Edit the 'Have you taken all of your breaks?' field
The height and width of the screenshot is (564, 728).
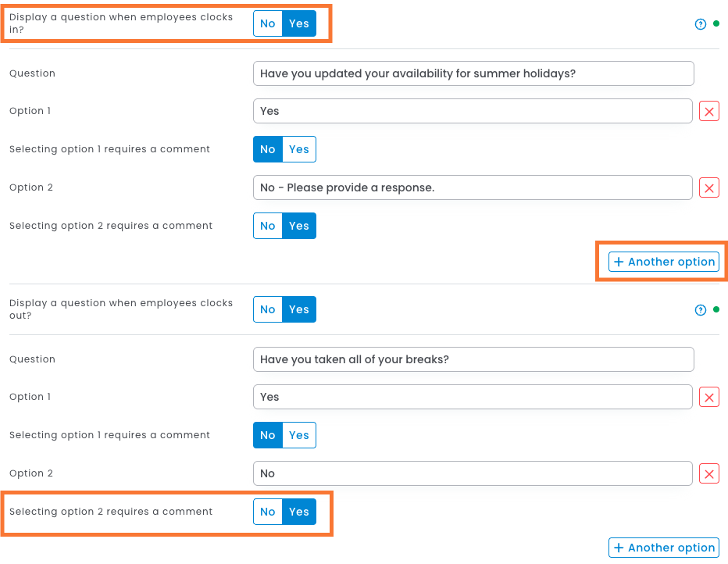(473, 359)
